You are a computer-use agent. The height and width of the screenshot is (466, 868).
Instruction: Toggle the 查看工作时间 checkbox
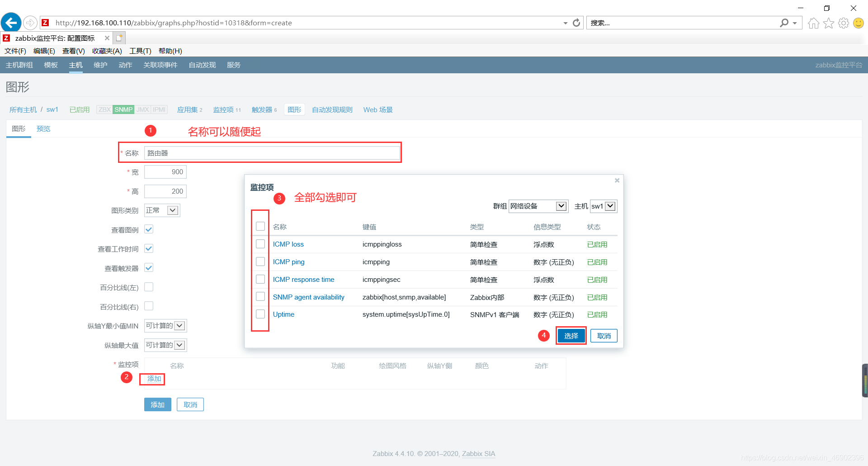click(149, 248)
